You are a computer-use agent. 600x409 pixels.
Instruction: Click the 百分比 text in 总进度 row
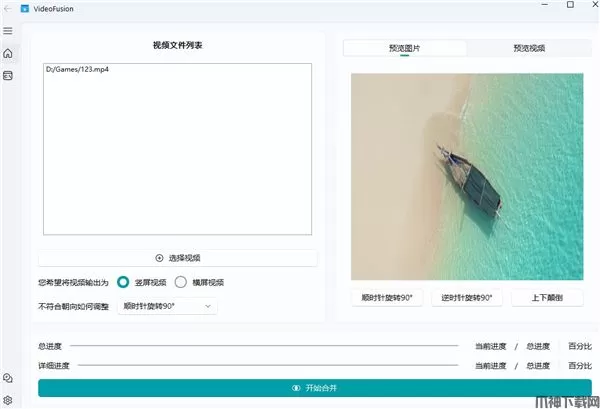[580, 346]
